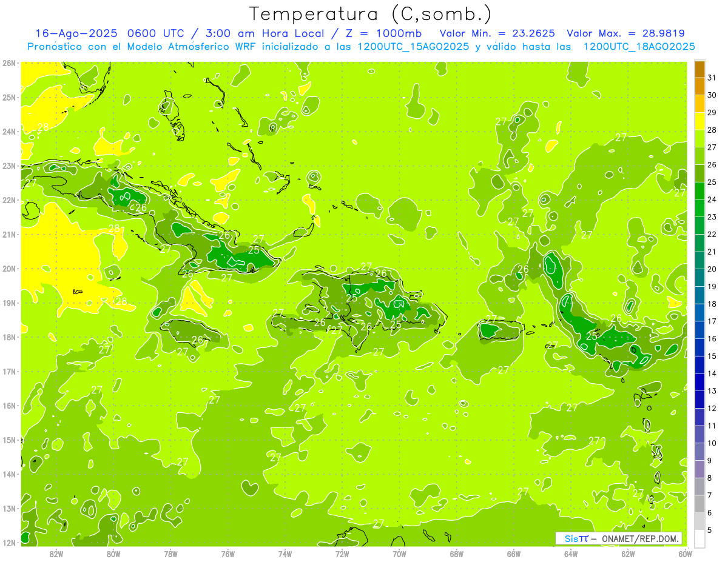This screenshot has width=728, height=562.
Task: Click the "14N" latitude label
Action: pyautogui.click(x=9, y=474)
